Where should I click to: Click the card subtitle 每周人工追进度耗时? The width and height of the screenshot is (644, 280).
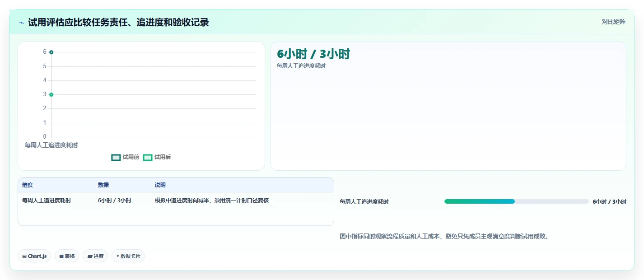click(x=301, y=65)
